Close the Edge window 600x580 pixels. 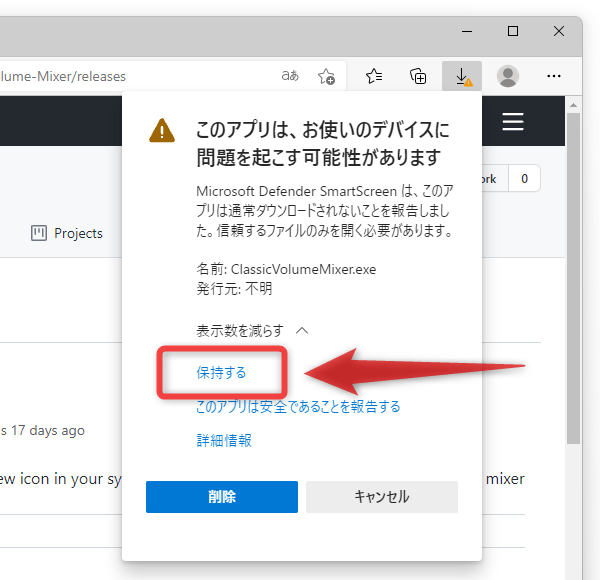point(559,31)
